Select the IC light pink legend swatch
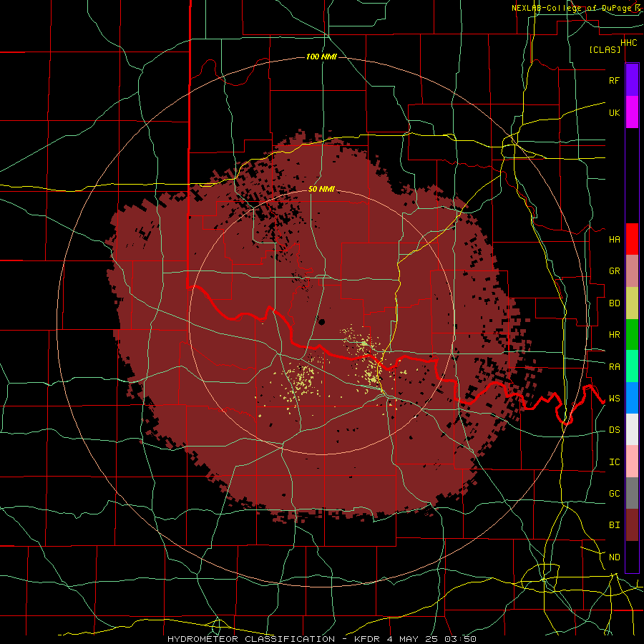The image size is (644, 644). tap(632, 462)
